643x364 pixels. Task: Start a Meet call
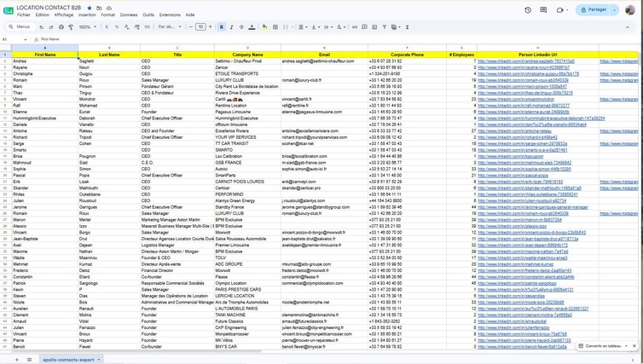(x=562, y=10)
